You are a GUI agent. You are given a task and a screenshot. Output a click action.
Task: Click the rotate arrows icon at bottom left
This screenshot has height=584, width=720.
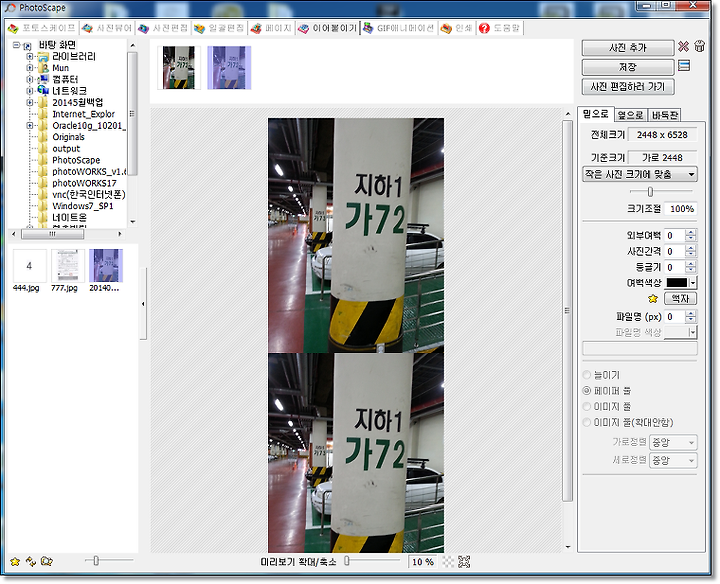[31, 561]
